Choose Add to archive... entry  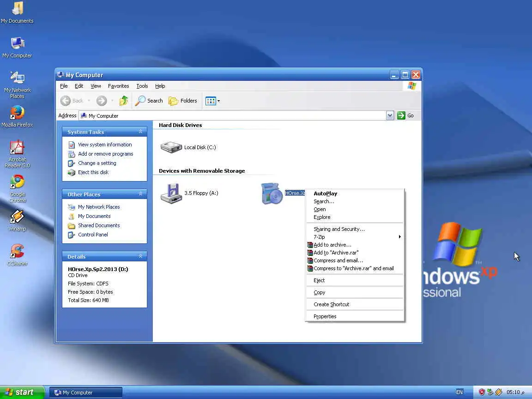coord(355,245)
